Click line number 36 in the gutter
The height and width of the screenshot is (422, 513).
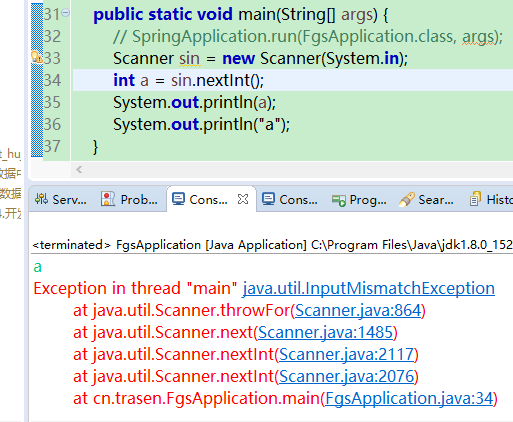point(52,124)
